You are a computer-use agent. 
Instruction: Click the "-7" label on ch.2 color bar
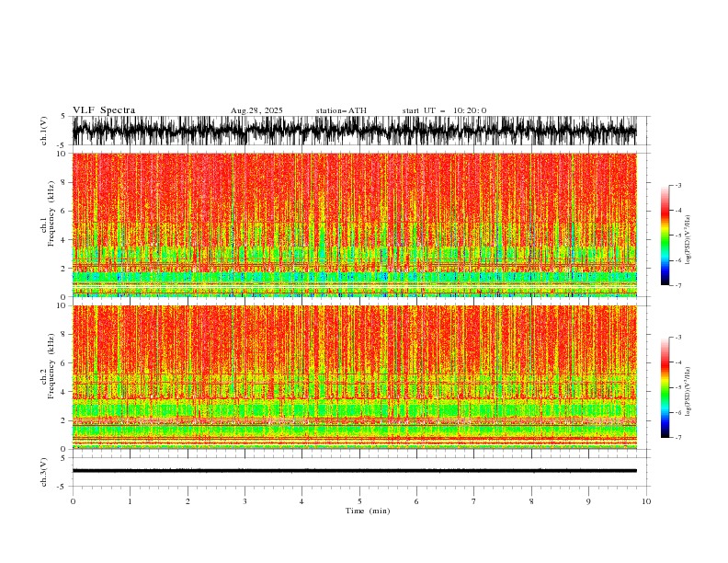678,438
